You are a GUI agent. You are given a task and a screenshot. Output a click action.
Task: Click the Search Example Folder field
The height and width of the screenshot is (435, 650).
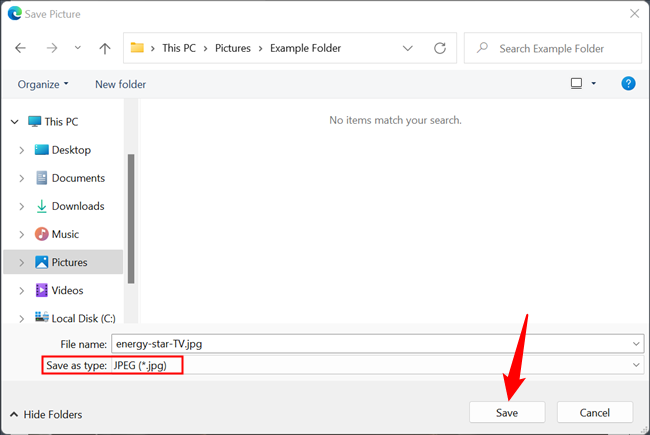553,48
